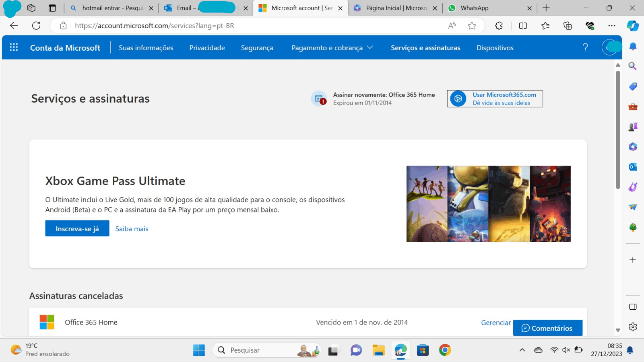Image resolution: width=644 pixels, height=362 pixels.
Task: Open the tab actions menu icon
Action: click(52, 8)
